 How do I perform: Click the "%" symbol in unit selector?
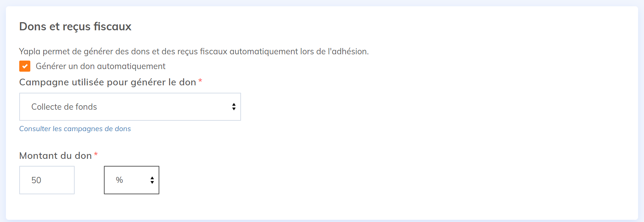(x=119, y=180)
